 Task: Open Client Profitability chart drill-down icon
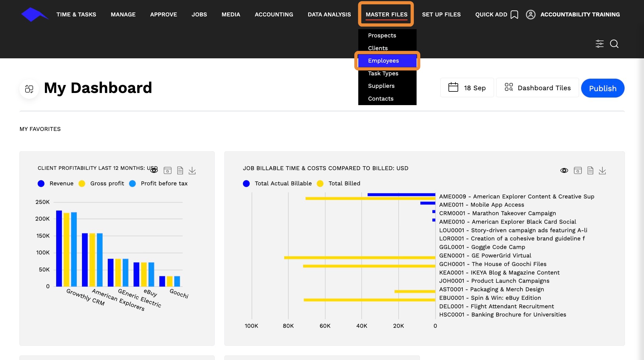click(x=168, y=170)
